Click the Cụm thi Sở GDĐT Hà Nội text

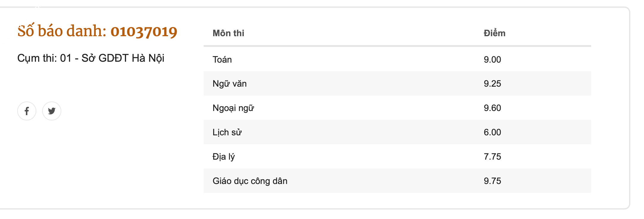91,58
